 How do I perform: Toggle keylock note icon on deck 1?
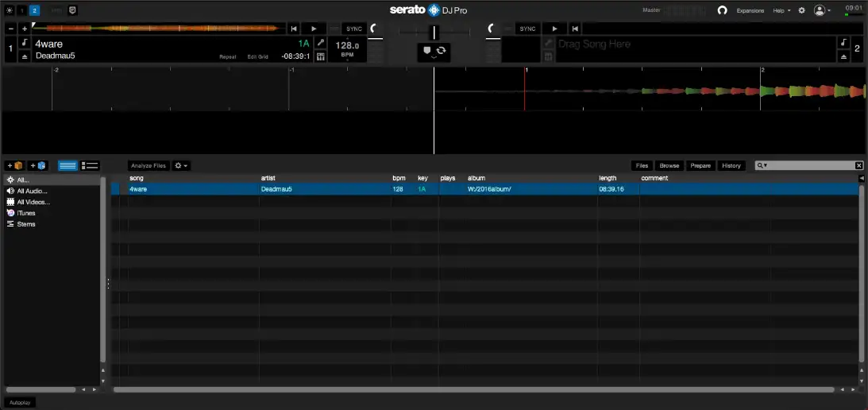tap(25, 43)
